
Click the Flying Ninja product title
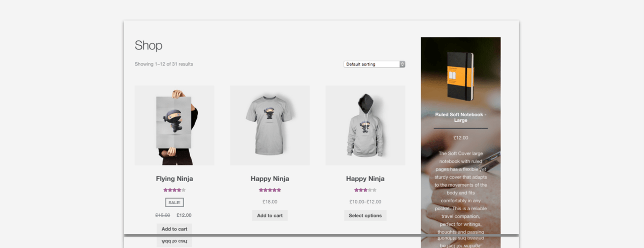coord(175,179)
